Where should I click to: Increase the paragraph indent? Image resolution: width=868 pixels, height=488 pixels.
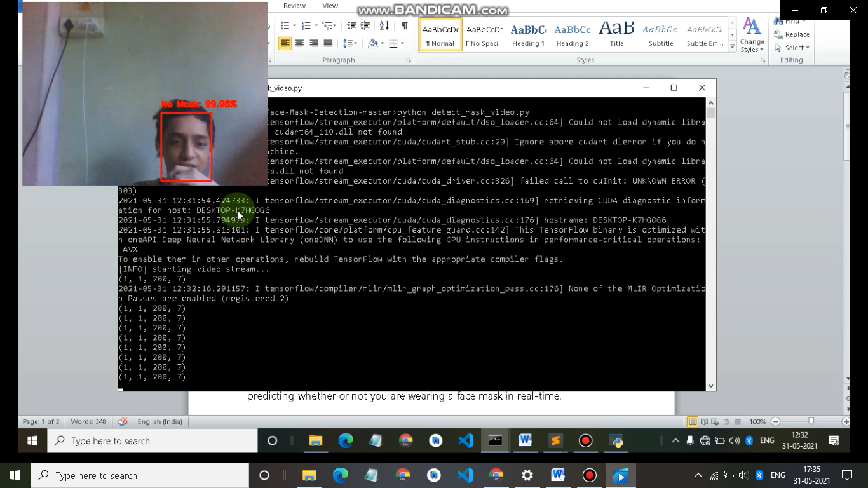pyautogui.click(x=365, y=25)
